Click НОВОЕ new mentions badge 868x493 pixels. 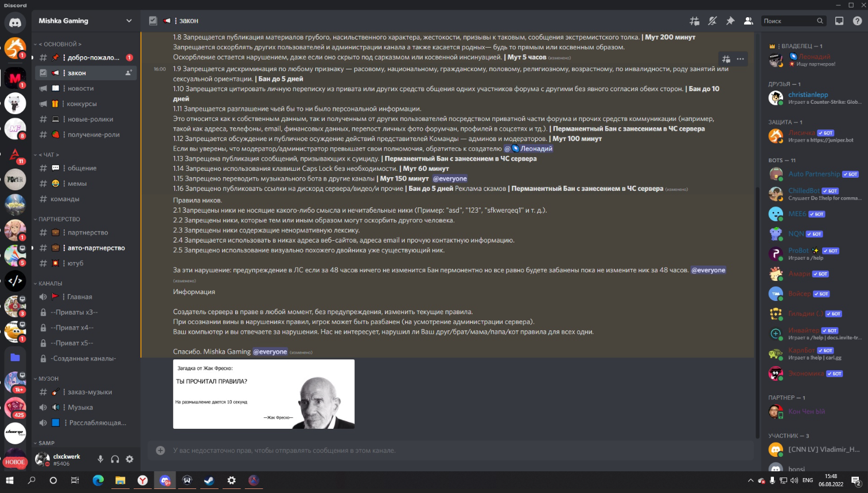click(15, 462)
